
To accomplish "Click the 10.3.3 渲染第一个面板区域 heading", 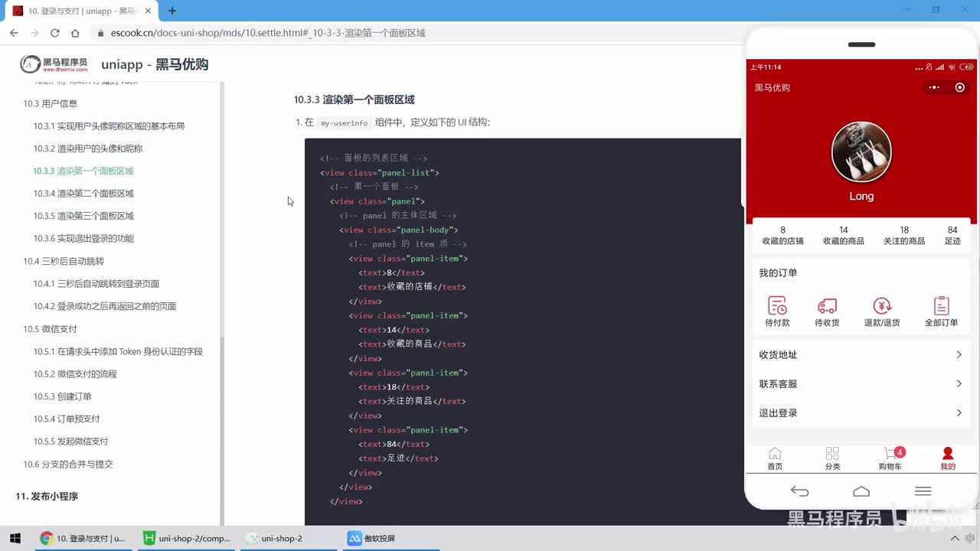I will point(354,99).
